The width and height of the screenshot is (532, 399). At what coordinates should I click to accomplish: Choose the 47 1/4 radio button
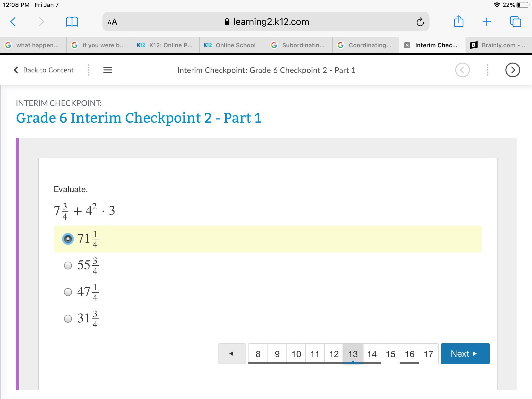68,292
